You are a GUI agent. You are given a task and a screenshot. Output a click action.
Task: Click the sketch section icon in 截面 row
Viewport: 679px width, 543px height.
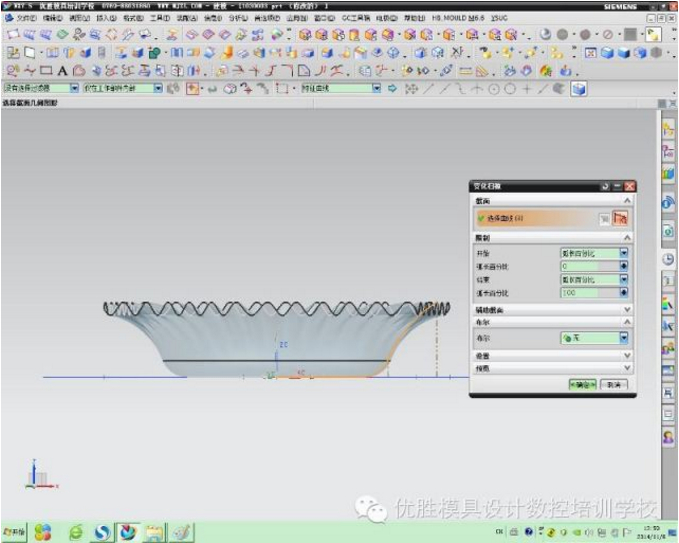[x=621, y=218]
